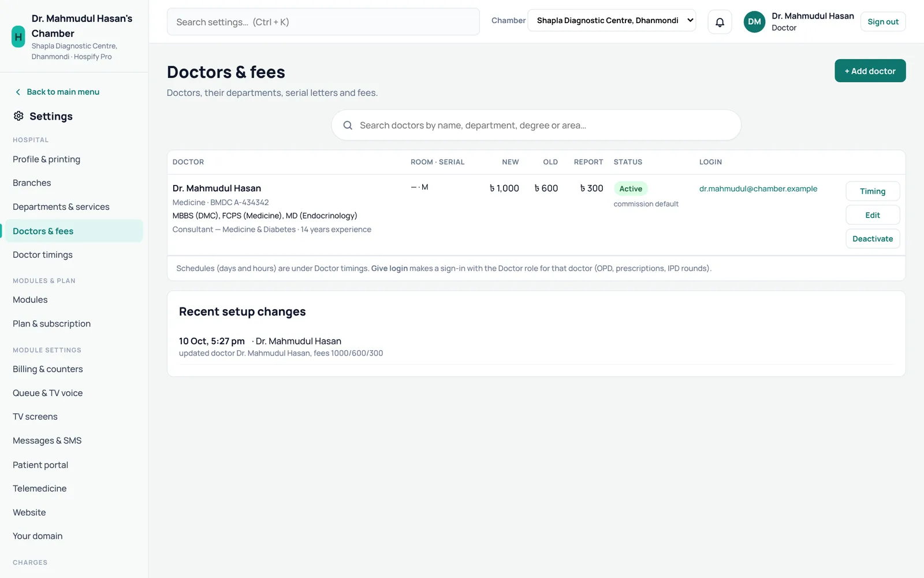Click the green H chamber logo
The height and width of the screenshot is (578, 924).
click(18, 36)
